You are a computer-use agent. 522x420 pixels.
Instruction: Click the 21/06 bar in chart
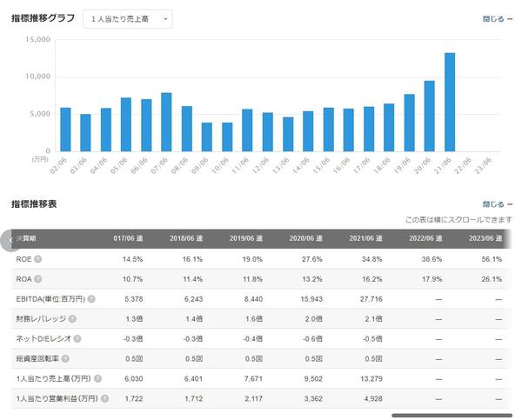coord(450,102)
